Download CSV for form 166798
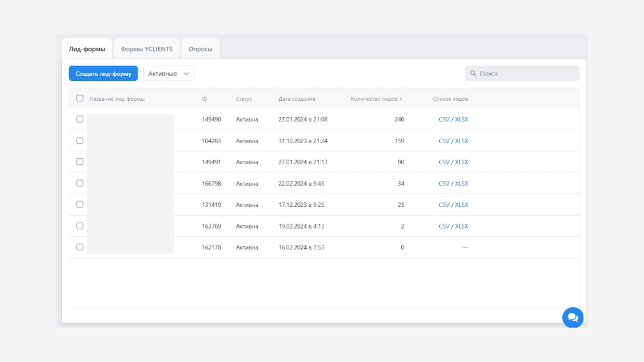Viewport: 644px width, 362px height. pyautogui.click(x=444, y=183)
